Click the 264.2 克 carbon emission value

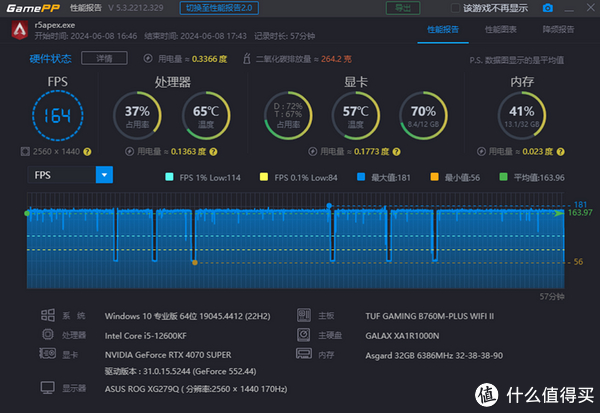(336, 59)
